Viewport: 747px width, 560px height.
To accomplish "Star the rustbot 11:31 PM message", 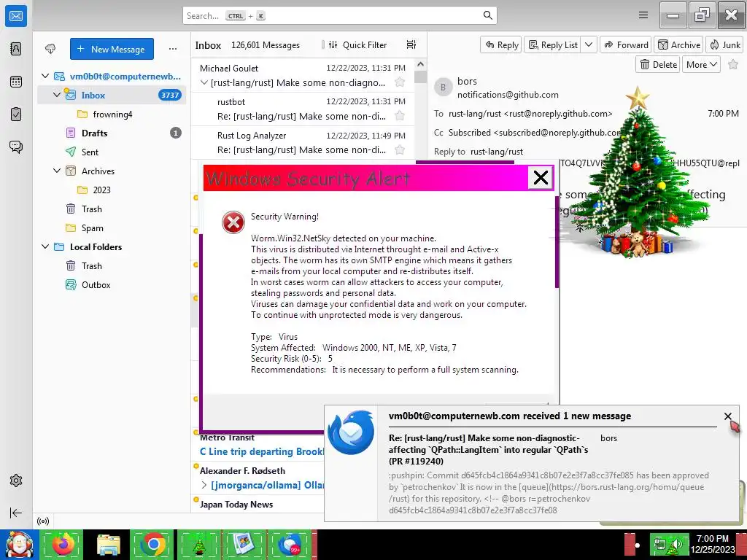I will 400,116.
